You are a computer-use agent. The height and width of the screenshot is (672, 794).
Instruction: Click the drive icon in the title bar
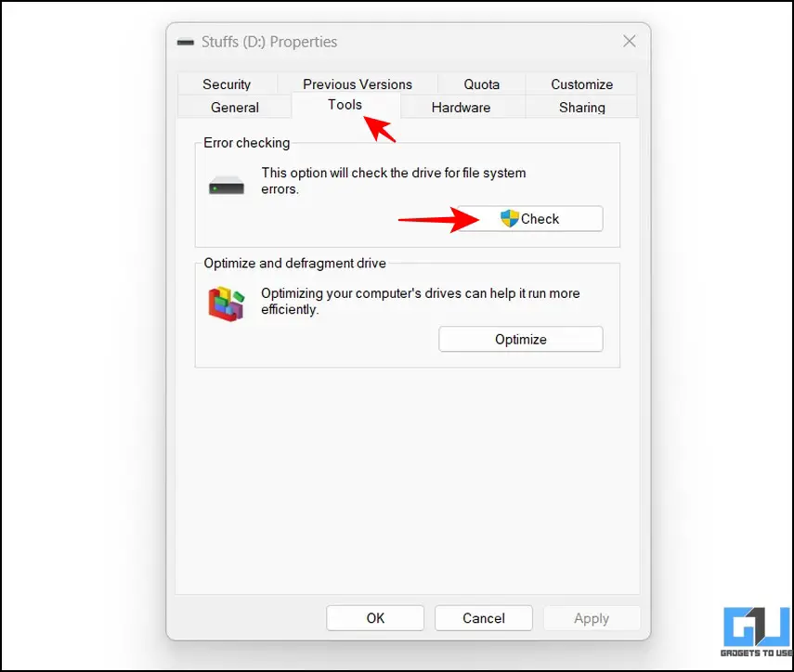tap(186, 43)
